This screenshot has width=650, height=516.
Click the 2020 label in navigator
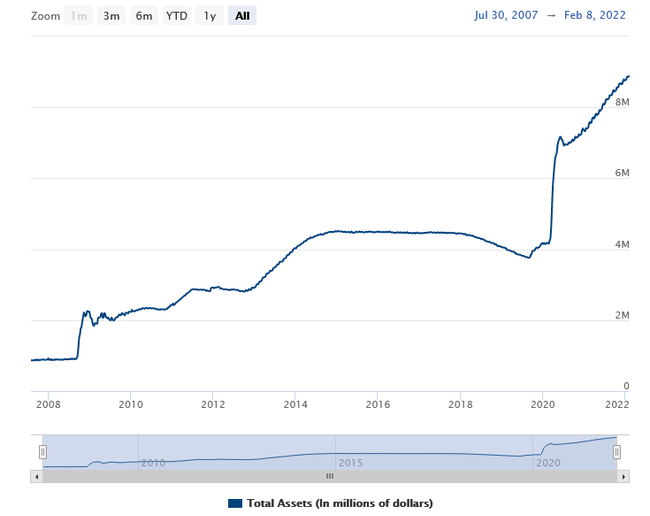point(549,463)
